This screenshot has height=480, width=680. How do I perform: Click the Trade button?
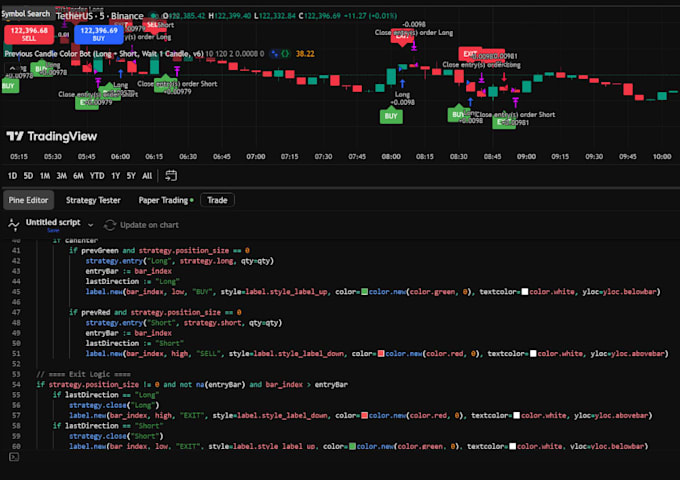[x=217, y=200]
